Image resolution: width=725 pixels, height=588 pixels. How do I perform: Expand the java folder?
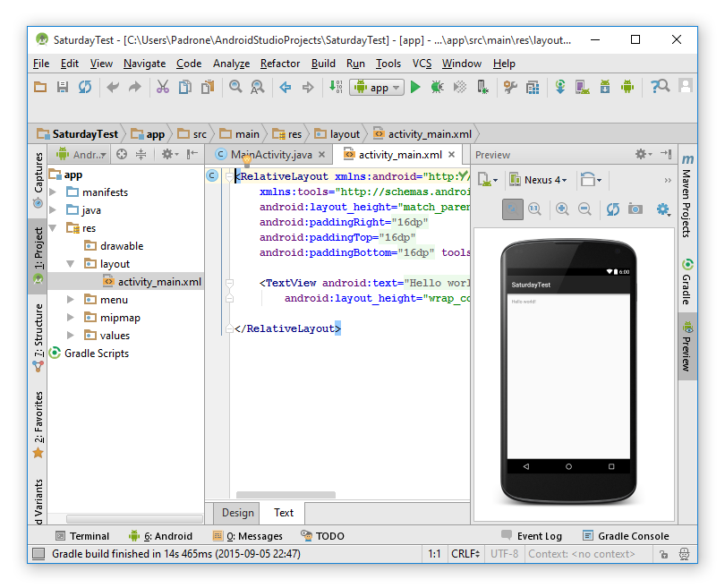pyautogui.click(x=53, y=209)
